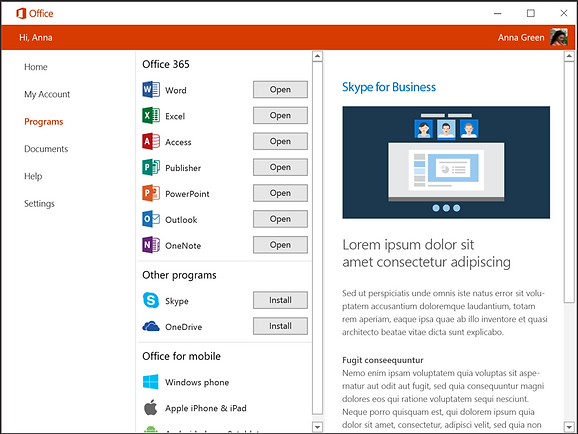The height and width of the screenshot is (434, 578).
Task: Click the Outlook app icon
Action: point(151,219)
